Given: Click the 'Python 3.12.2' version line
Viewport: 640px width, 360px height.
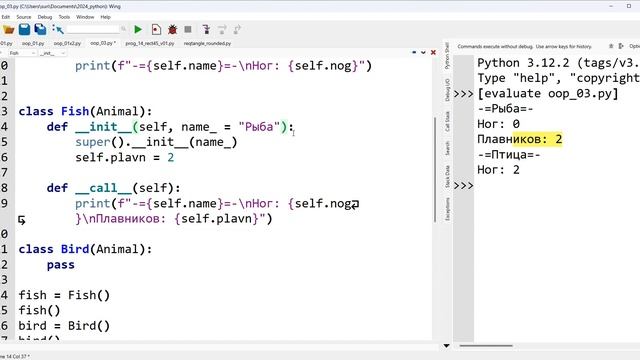Looking at the screenshot, I should pyautogui.click(x=558, y=63).
